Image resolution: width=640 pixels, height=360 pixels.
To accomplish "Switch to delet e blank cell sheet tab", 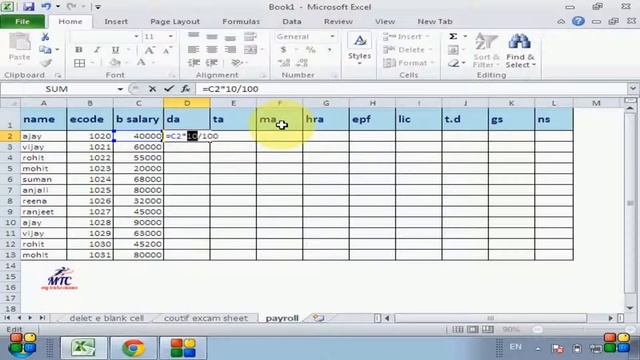I will tap(107, 318).
